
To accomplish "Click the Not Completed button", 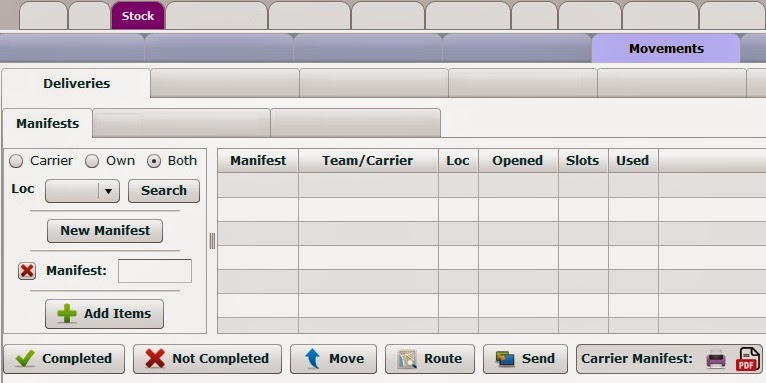I will (x=207, y=359).
